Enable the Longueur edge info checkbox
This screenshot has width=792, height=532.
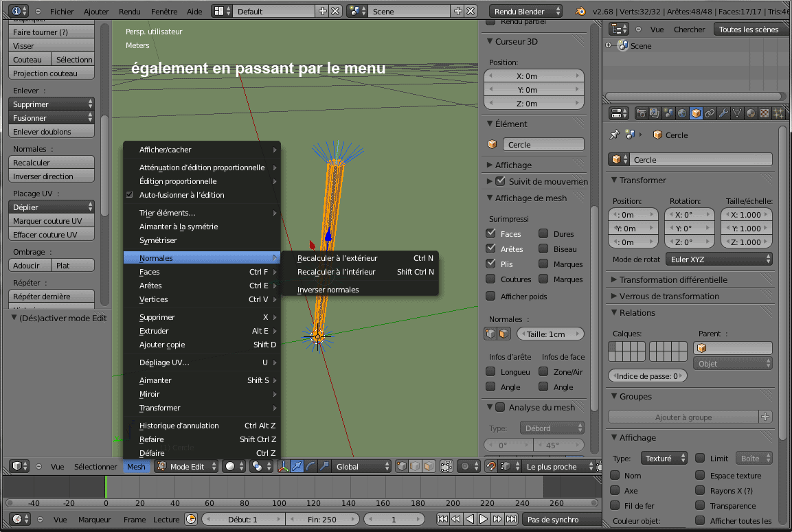pyautogui.click(x=490, y=371)
